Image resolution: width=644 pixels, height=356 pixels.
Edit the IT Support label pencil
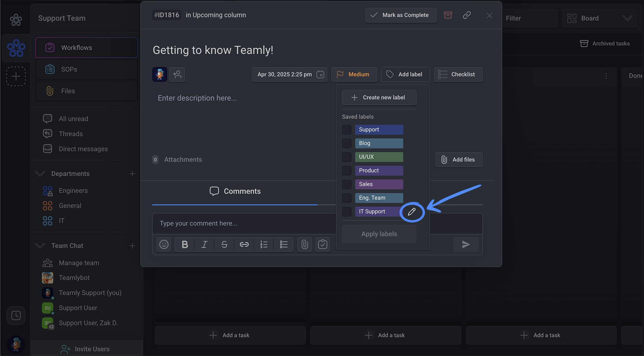tap(412, 212)
